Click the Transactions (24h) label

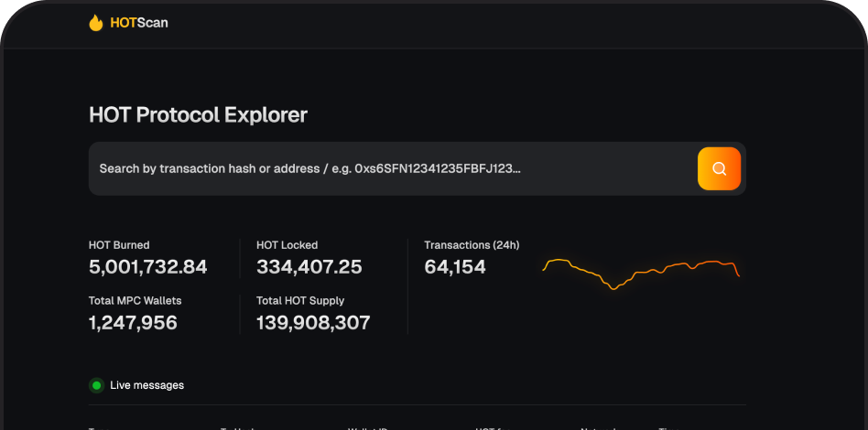tap(472, 245)
